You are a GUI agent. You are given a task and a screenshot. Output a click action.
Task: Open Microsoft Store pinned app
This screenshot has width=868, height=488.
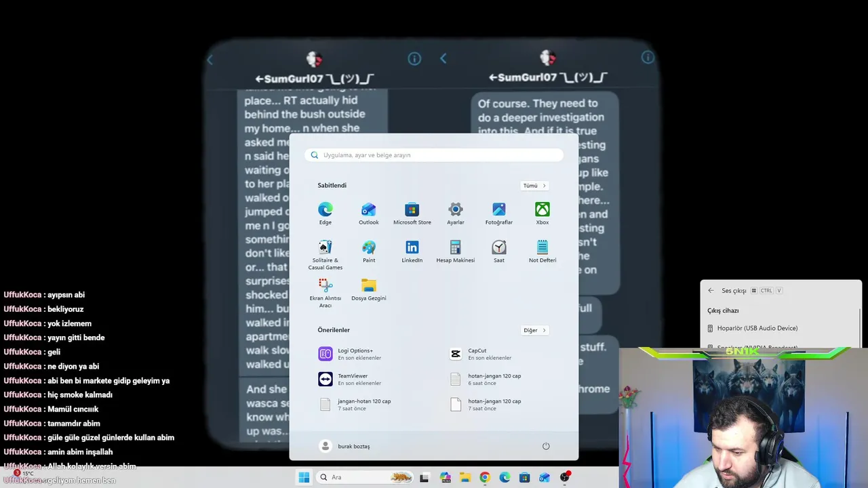(412, 213)
